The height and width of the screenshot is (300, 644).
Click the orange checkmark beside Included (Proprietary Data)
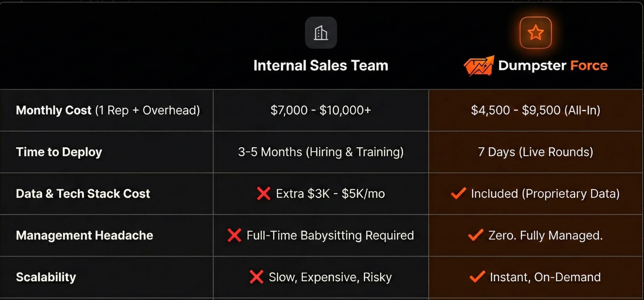458,193
